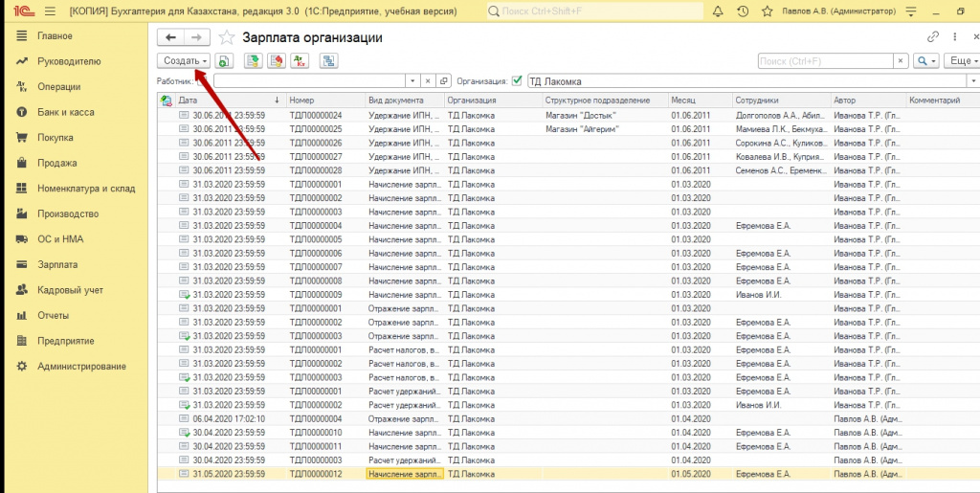Open Предприятие section
This screenshot has width=980, height=493.
(x=66, y=341)
